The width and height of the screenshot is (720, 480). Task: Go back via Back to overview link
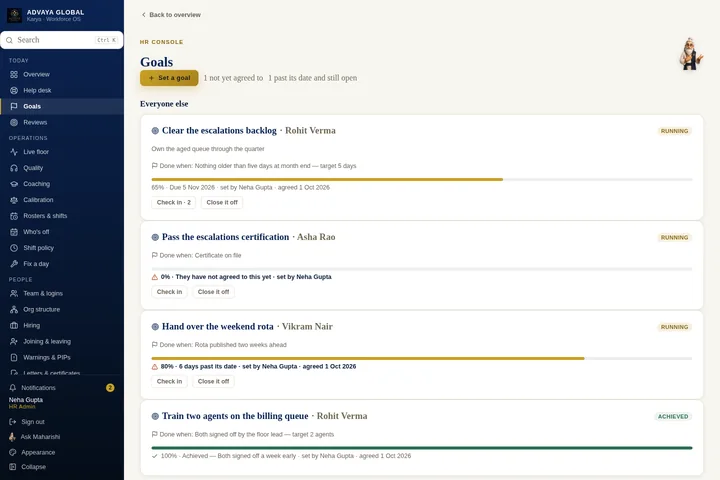pos(171,15)
